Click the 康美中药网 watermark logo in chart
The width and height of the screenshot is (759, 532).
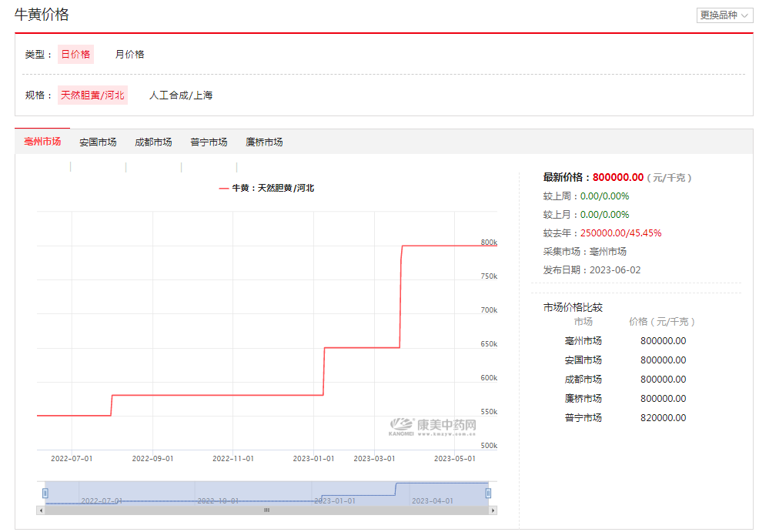[433, 426]
